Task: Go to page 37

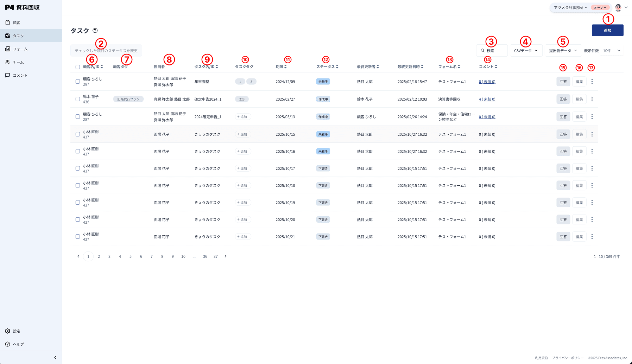Action: [x=216, y=256]
